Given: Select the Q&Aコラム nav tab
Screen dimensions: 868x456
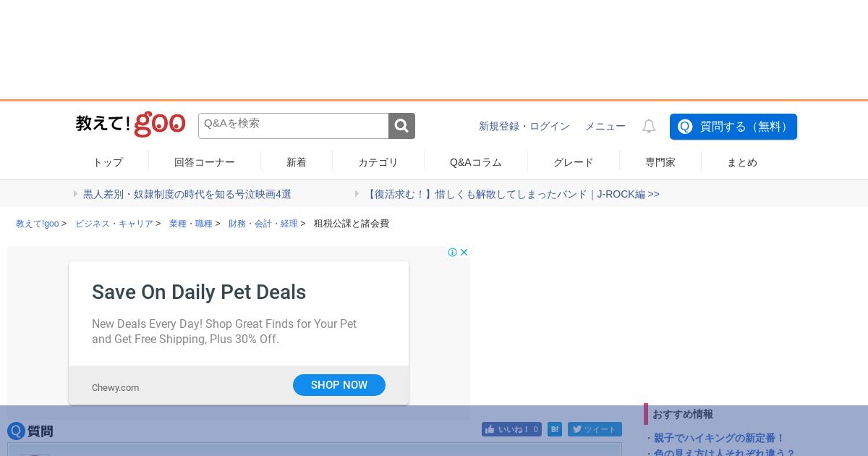Looking at the screenshot, I should [x=475, y=162].
